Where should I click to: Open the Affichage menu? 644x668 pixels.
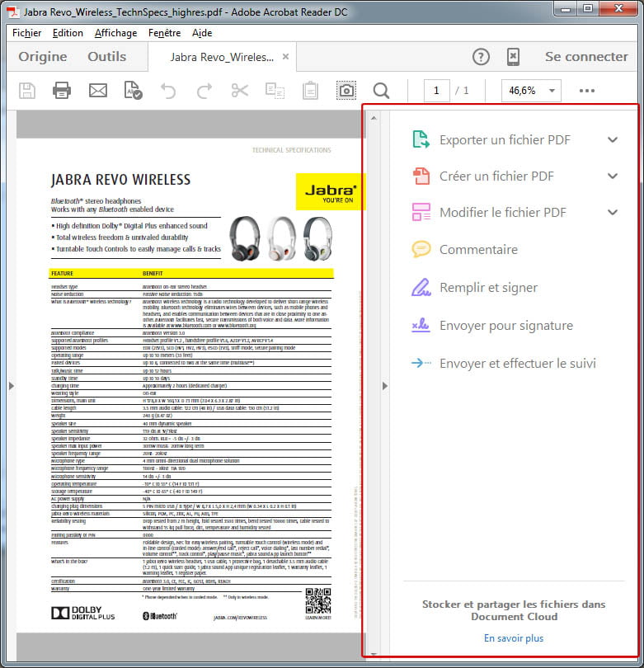(115, 33)
